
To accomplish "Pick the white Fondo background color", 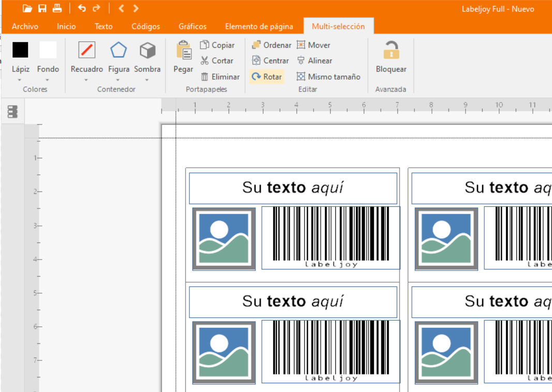I will [48, 50].
